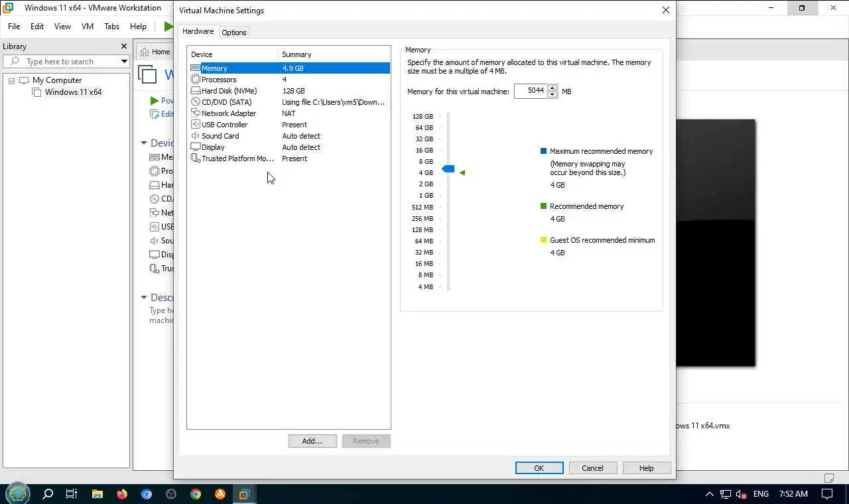This screenshot has width=849, height=504.
Task: Click the Home tab house icon
Action: 145,52
